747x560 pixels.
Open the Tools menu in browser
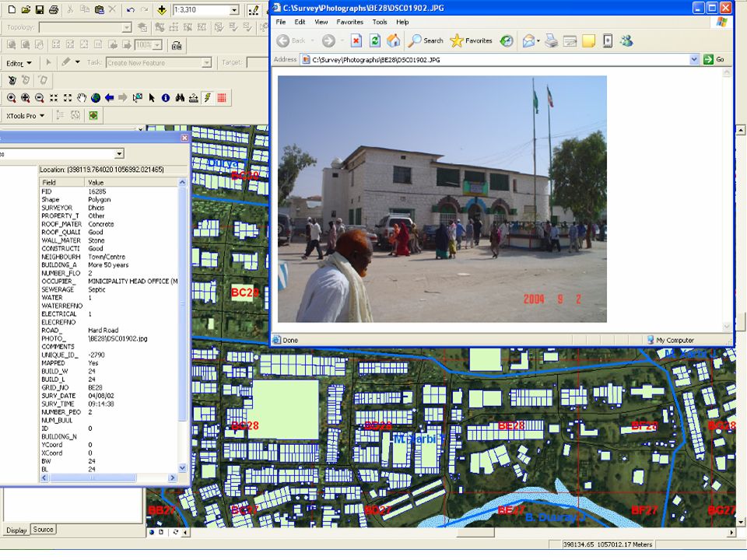click(x=380, y=22)
